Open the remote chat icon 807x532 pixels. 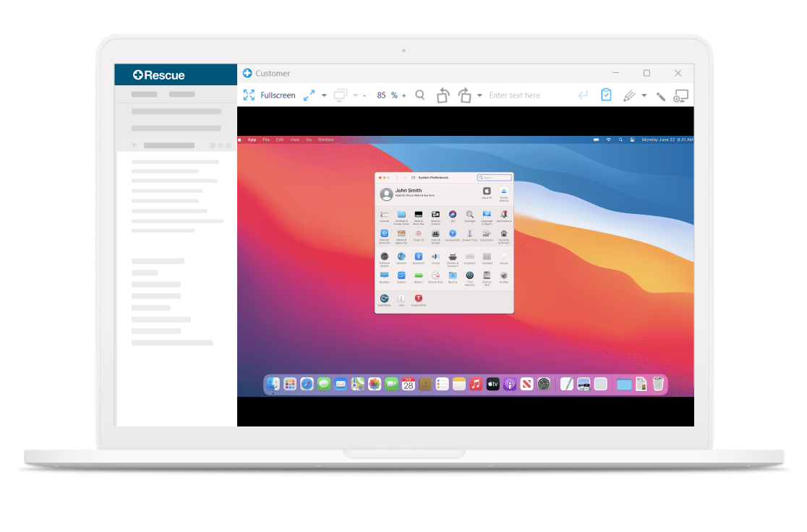(x=679, y=95)
